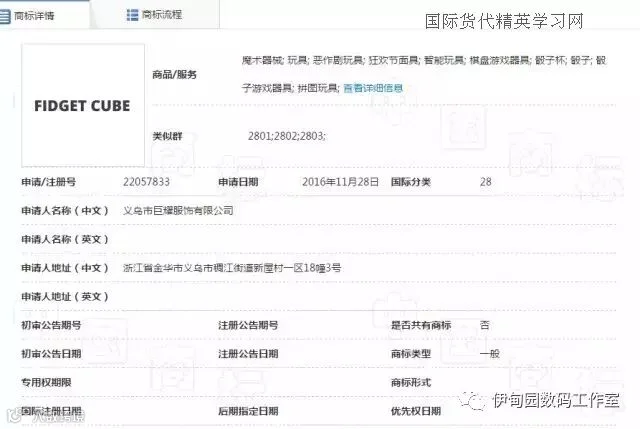Click the 一般 trademark type value
640x429 pixels.
[x=489, y=353]
